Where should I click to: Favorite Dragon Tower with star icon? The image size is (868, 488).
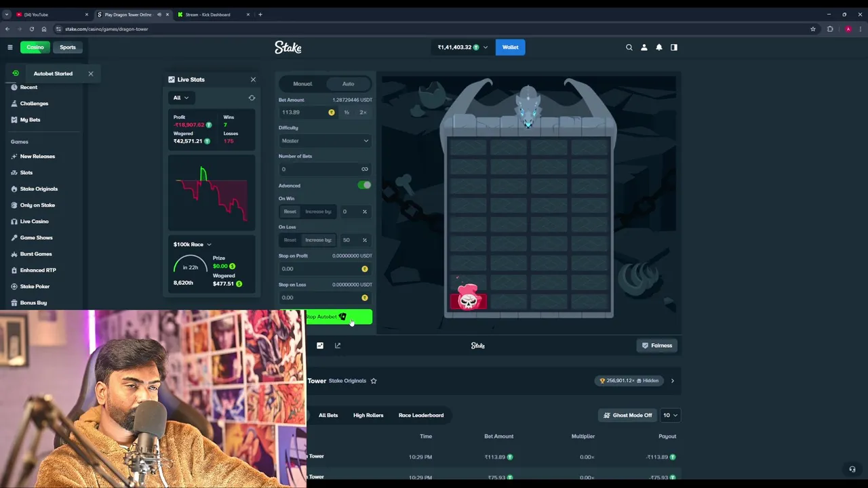[374, 381]
